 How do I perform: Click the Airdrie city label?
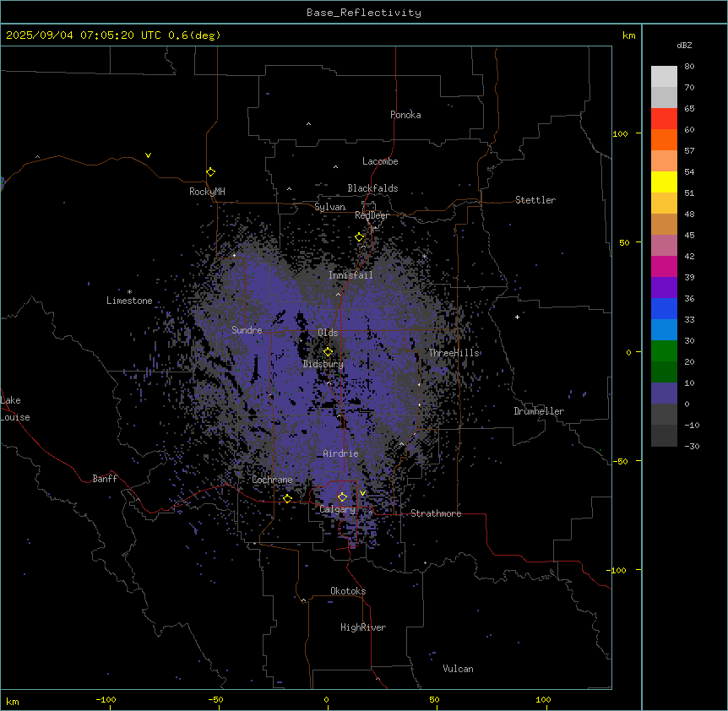(340, 453)
